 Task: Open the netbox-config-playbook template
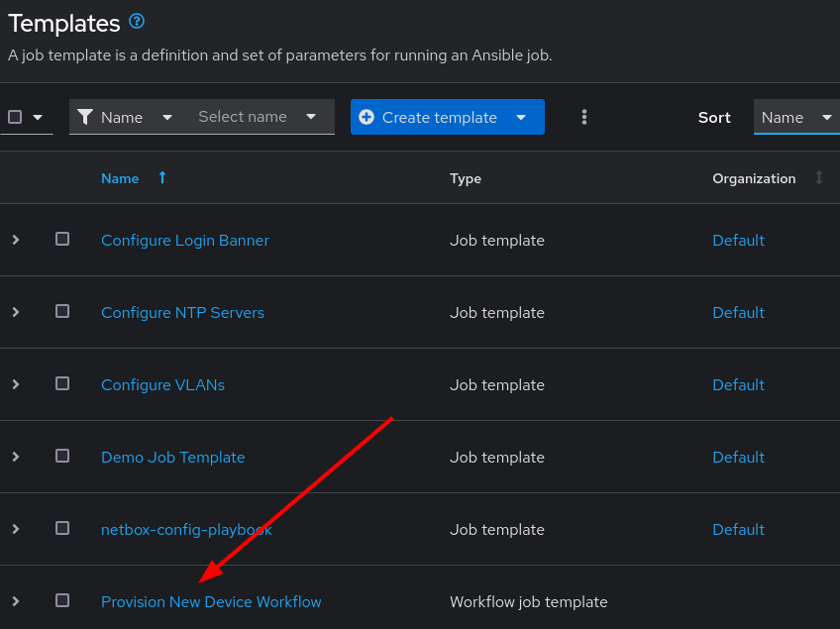pyautogui.click(x=186, y=530)
